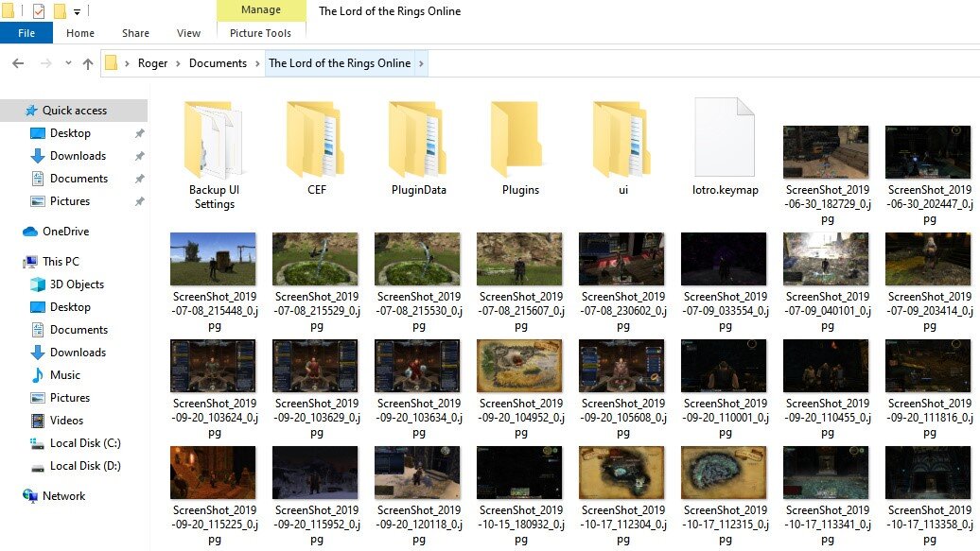
Task: Click the This PC computer icon
Action: [30, 262]
